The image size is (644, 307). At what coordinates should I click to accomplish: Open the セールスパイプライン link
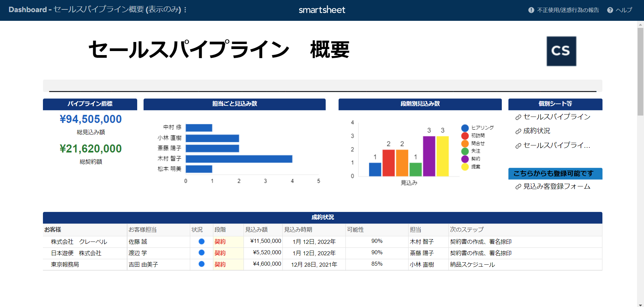557,117
